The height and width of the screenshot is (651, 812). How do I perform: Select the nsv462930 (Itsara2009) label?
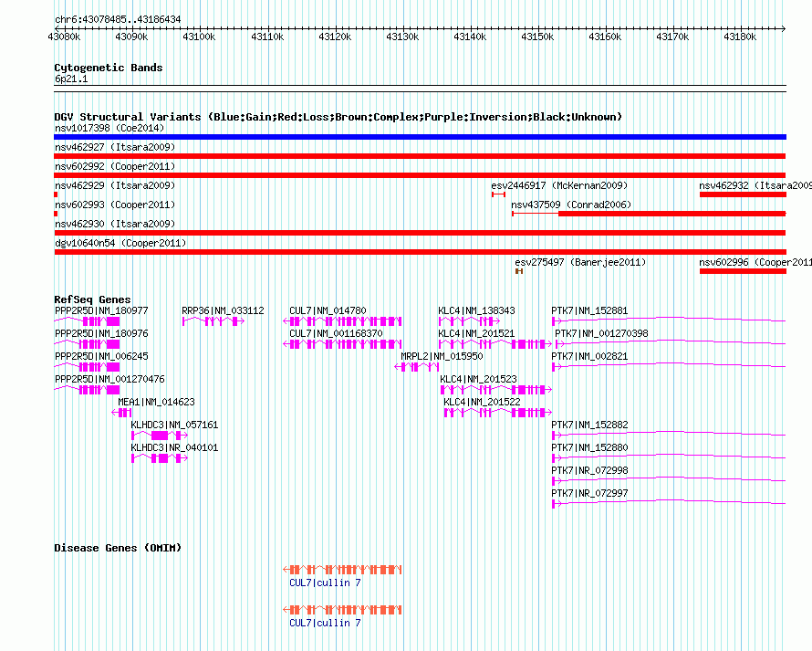[x=115, y=225]
